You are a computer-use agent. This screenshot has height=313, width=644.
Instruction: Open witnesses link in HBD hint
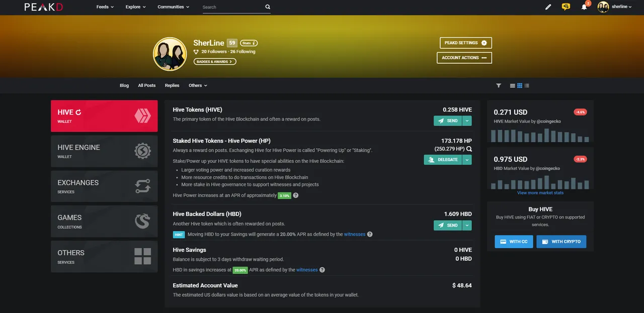355,234
